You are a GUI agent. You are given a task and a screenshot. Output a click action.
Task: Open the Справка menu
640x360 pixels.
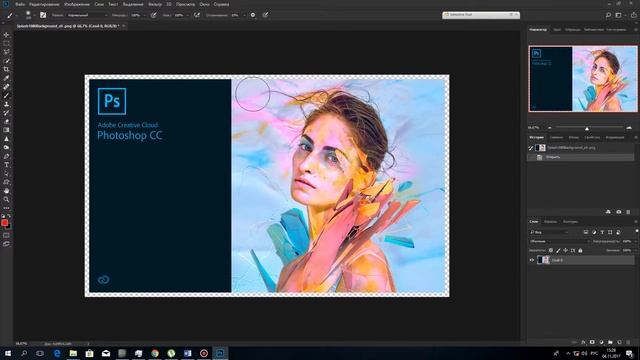[221, 4]
